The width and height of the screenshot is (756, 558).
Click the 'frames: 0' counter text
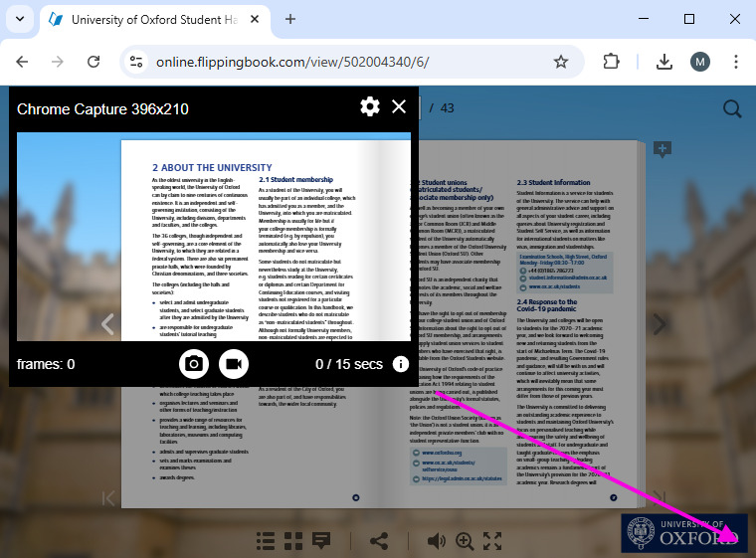pyautogui.click(x=46, y=364)
